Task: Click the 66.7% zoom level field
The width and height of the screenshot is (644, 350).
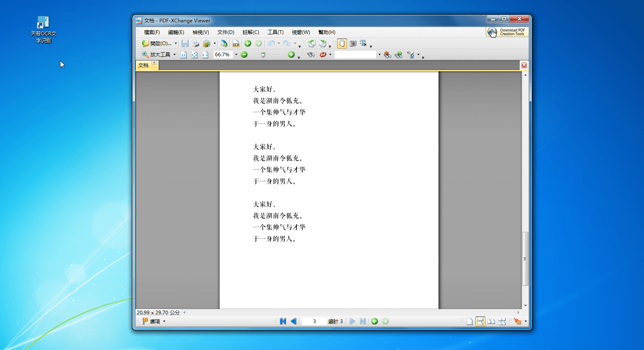Action: tap(223, 55)
